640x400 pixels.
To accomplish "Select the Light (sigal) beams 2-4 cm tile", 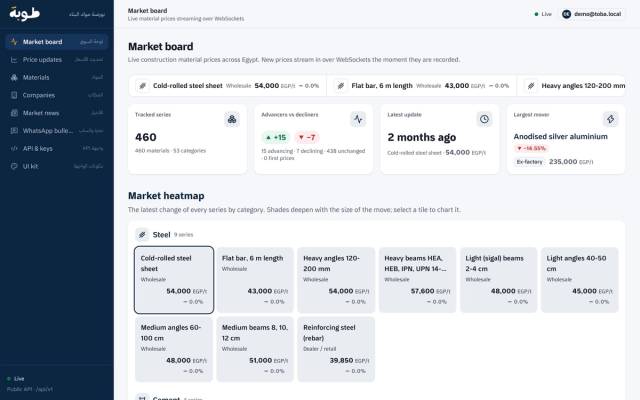I will [499, 280].
